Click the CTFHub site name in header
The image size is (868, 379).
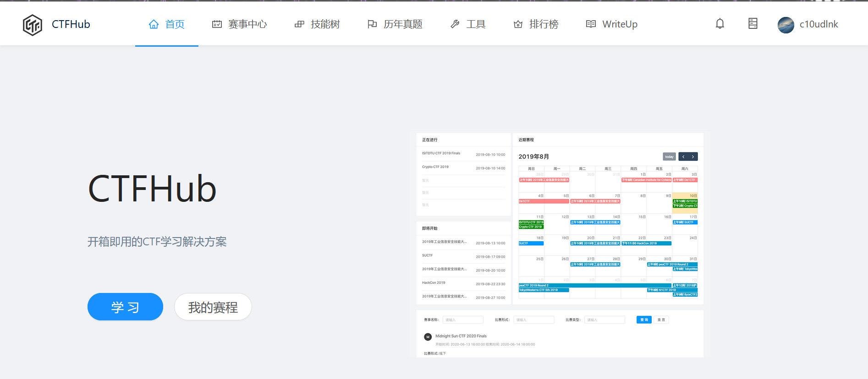[71, 24]
